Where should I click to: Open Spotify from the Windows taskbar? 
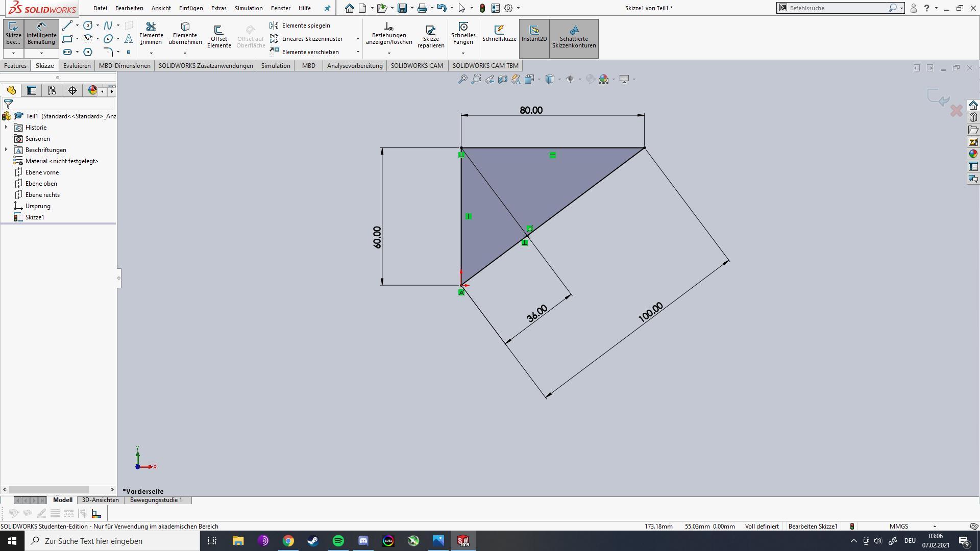click(338, 541)
